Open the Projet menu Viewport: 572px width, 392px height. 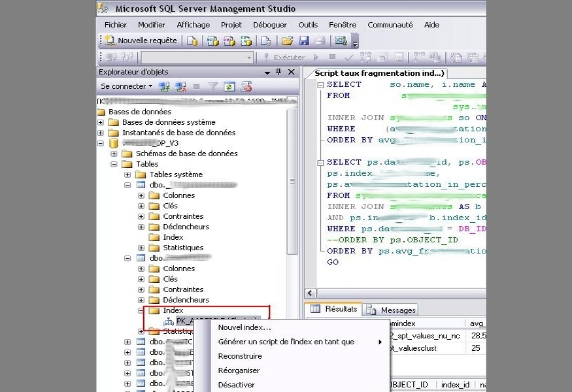click(x=231, y=25)
